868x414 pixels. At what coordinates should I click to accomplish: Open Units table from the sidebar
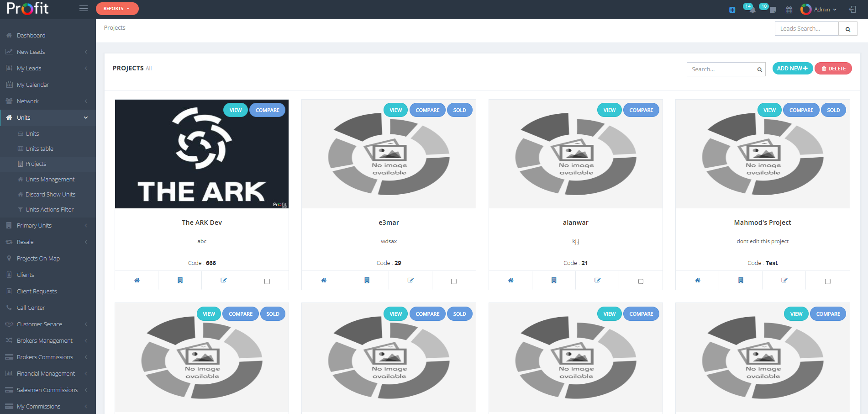tap(39, 149)
